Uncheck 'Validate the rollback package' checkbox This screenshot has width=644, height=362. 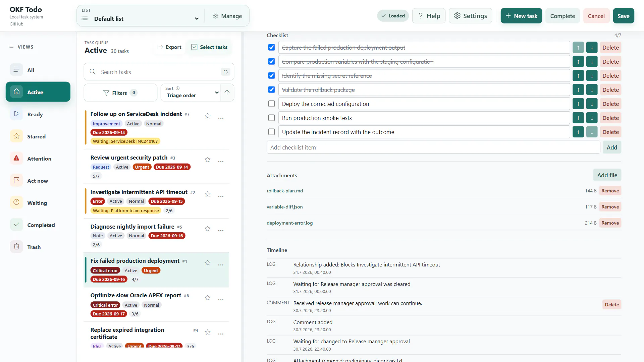271,90
